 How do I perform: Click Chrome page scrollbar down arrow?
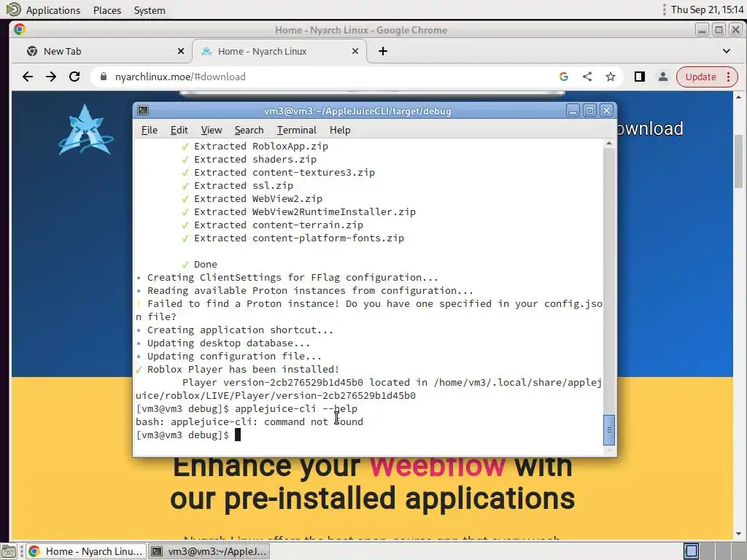tap(738, 534)
